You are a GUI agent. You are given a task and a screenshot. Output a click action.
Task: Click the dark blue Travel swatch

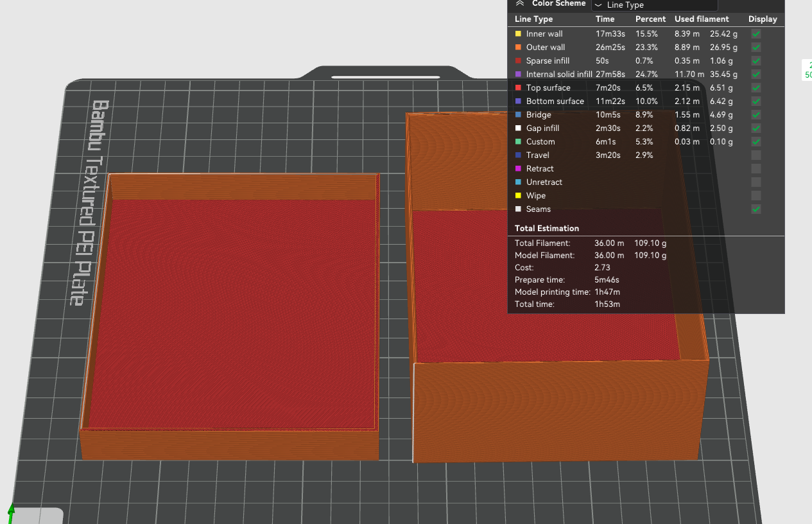[x=518, y=155]
